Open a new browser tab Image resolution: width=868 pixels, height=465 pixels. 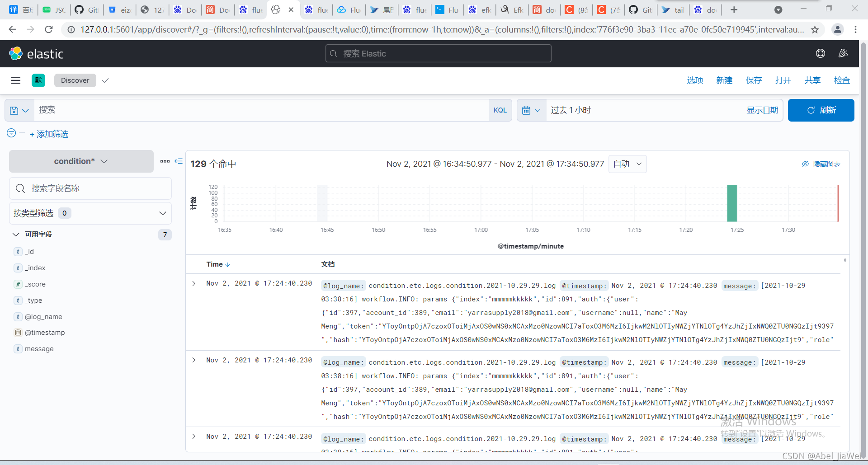point(734,9)
